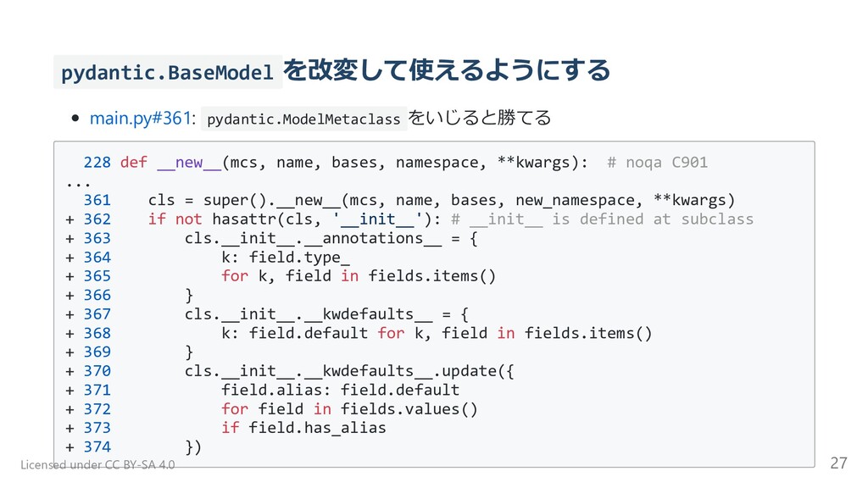This screenshot has width=868, height=488.
Task: Click the pydantic.ModelMetaclass inline code
Action: coord(303,119)
